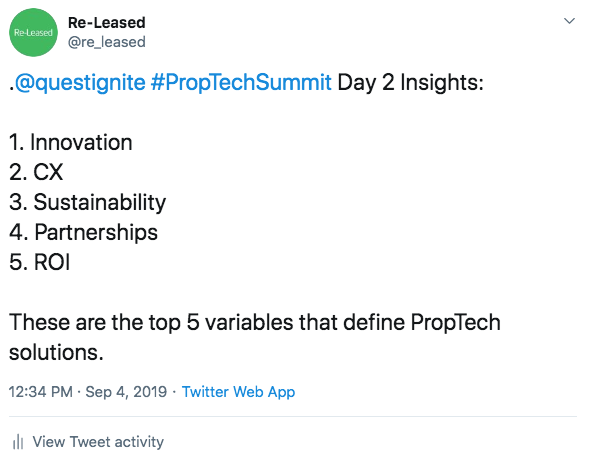Open the @questignite mention link
Viewport: 591px width, 463px height.
click(x=80, y=83)
